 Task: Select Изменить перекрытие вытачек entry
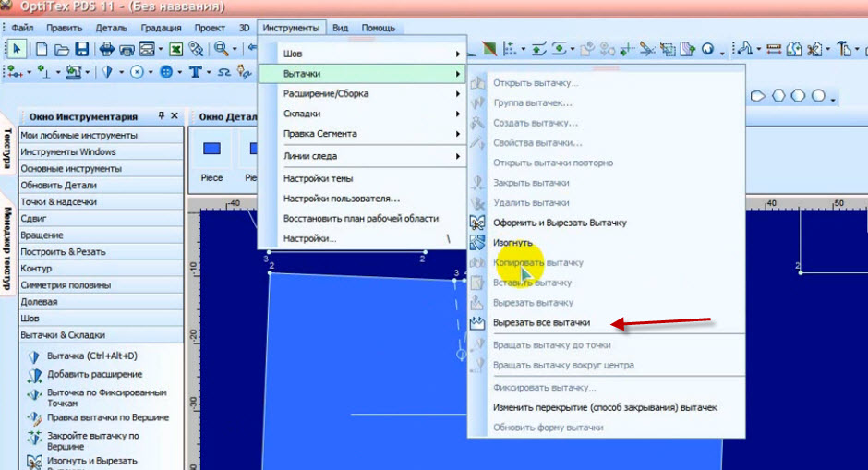click(606, 407)
